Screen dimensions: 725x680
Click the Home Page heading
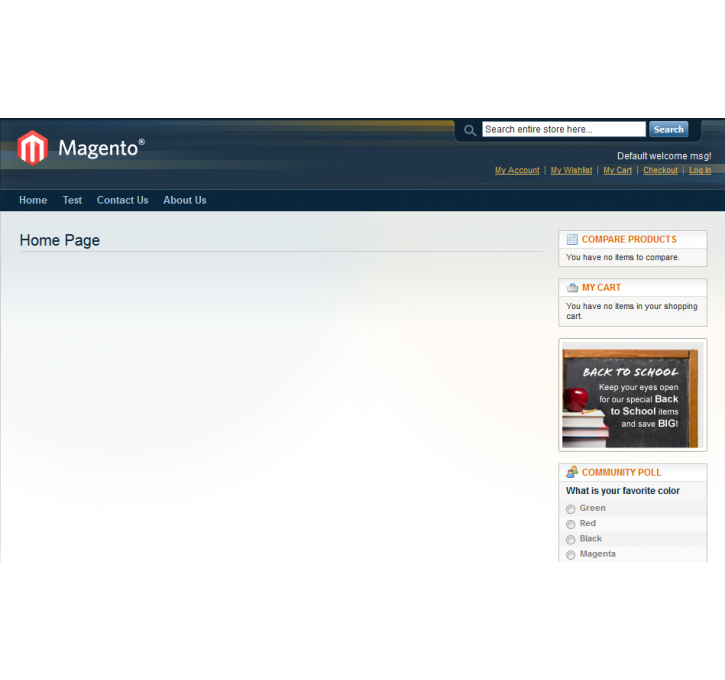(60, 240)
